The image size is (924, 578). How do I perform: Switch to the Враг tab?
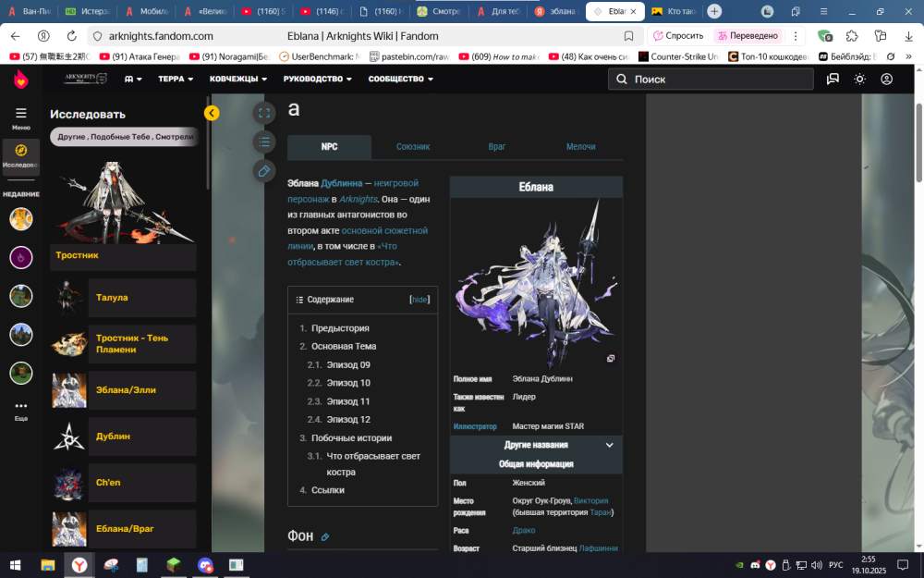(x=497, y=147)
